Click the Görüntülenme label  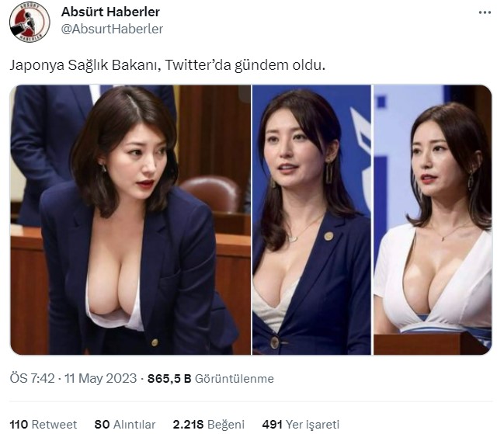pos(235,378)
